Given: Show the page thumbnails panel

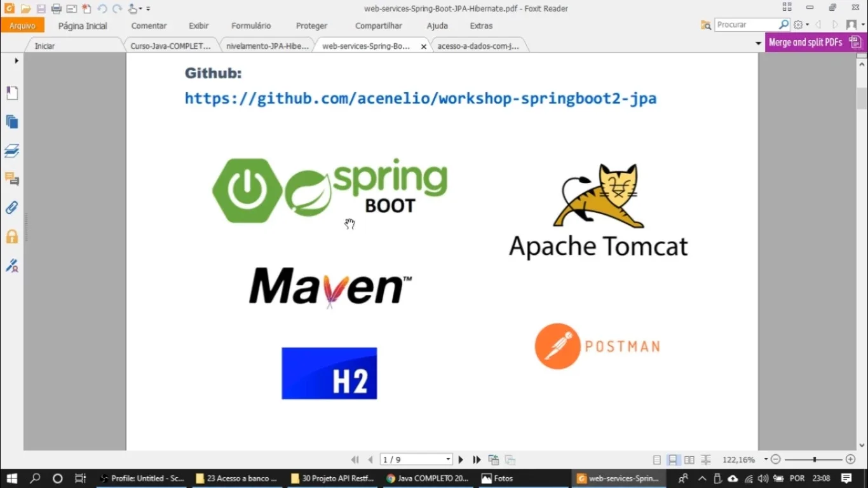Looking at the screenshot, I should pos(12,122).
